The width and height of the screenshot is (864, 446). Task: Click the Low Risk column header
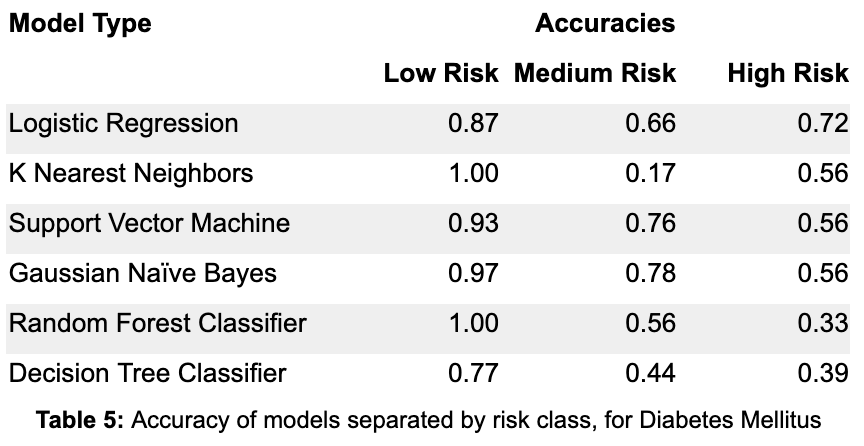pos(441,73)
